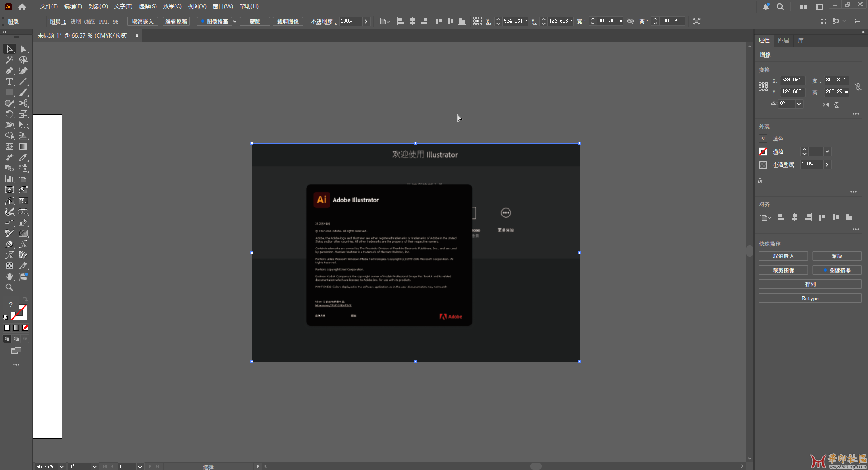The height and width of the screenshot is (470, 868).
Task: Click the 排列 button
Action: click(810, 284)
